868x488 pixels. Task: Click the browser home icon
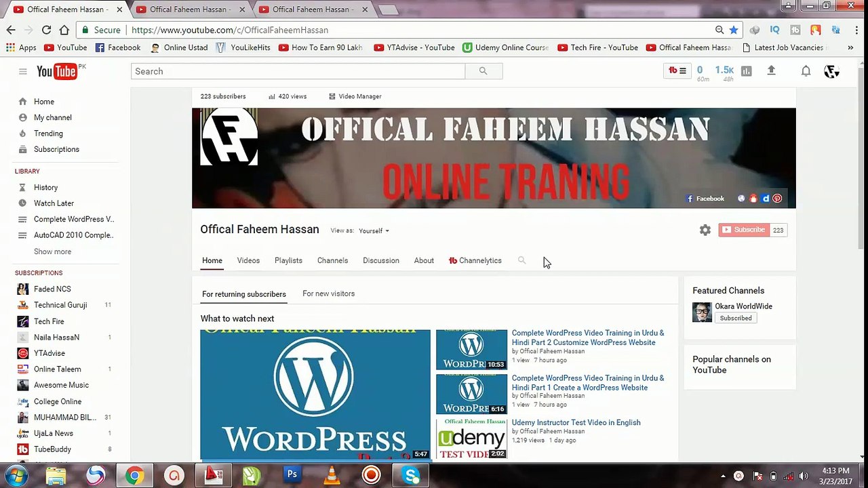[x=64, y=30]
